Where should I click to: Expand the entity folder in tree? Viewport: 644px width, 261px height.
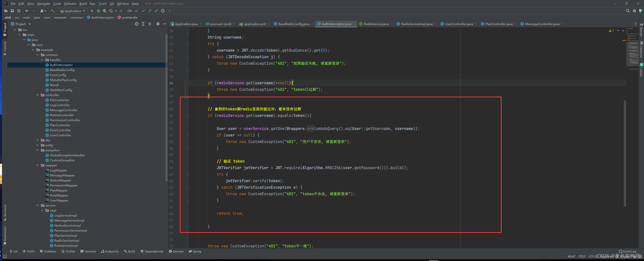pyautogui.click(x=37, y=145)
